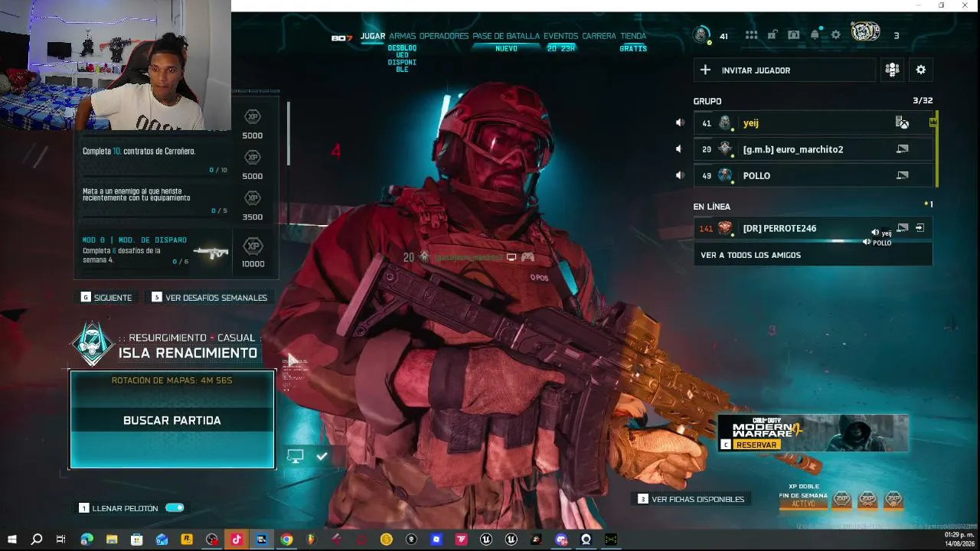Click the BO7 logo in the top bar

point(341,37)
